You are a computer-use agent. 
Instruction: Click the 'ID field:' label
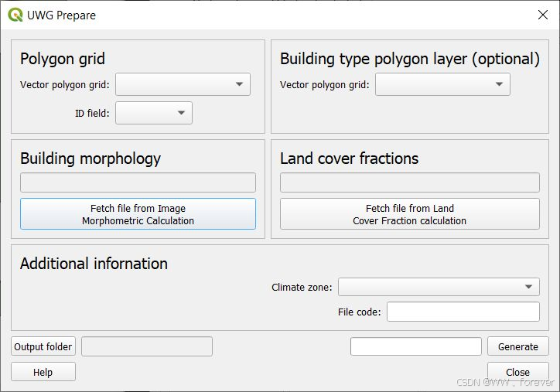[92, 113]
